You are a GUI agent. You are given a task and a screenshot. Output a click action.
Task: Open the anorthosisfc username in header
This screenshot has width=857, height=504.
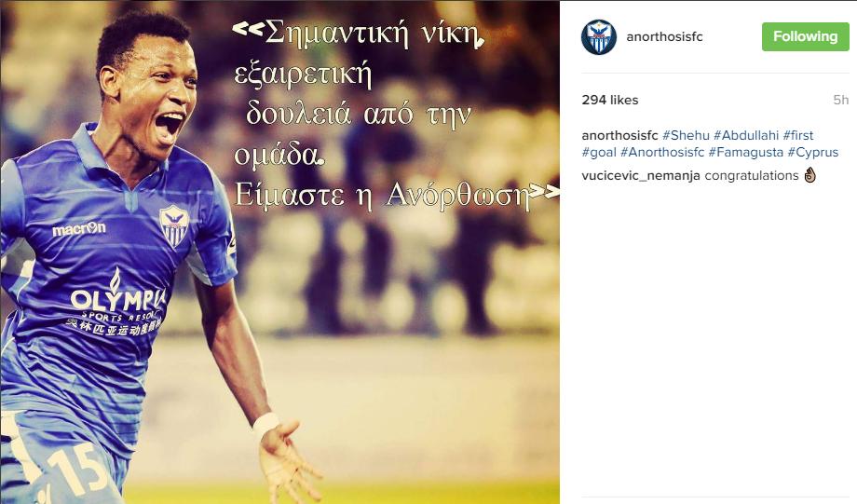pos(664,36)
